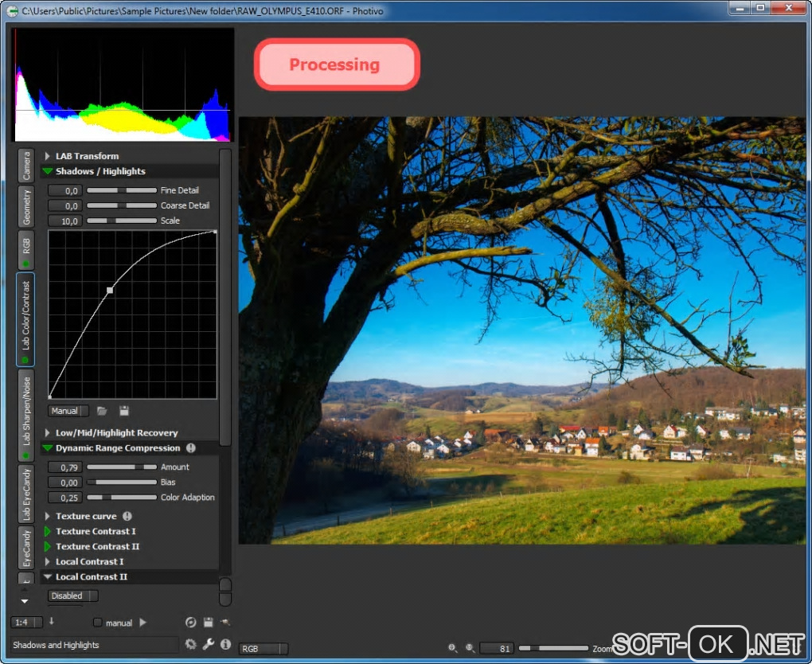Expand Low/Mid/Highlight Recovery section
Screen dimensions: 812x664
[47, 432]
